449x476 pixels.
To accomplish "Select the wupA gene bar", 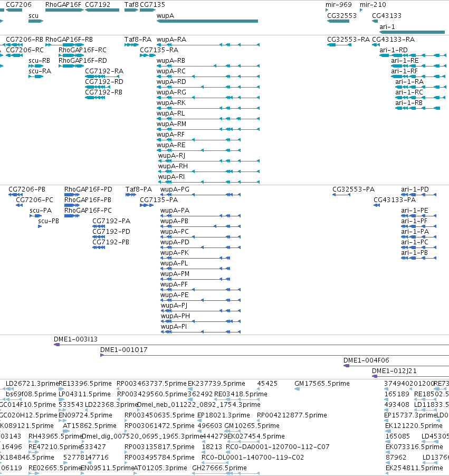I will tap(207, 21).
